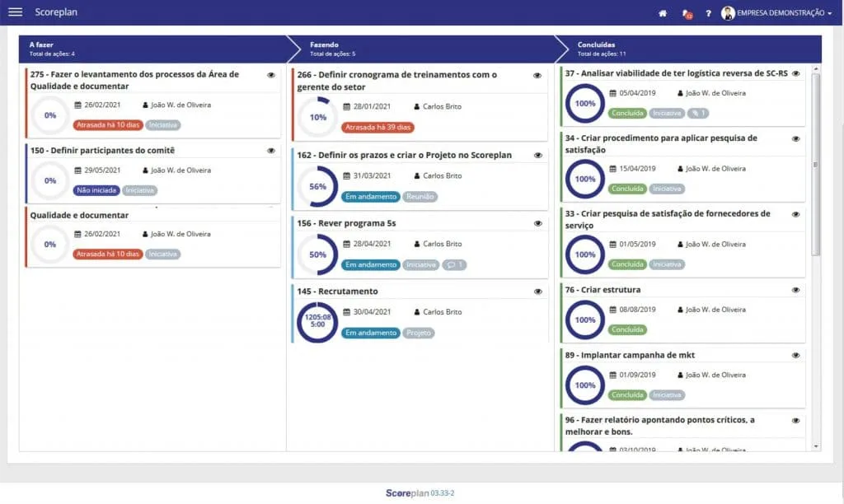Toggle eye icon on card 266

(537, 75)
